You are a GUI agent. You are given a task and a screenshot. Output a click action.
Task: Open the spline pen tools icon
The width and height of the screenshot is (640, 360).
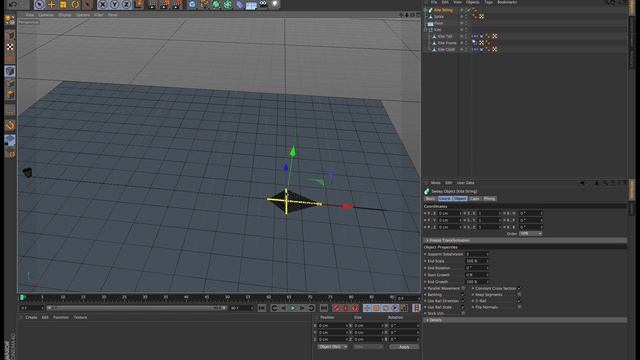point(204,4)
